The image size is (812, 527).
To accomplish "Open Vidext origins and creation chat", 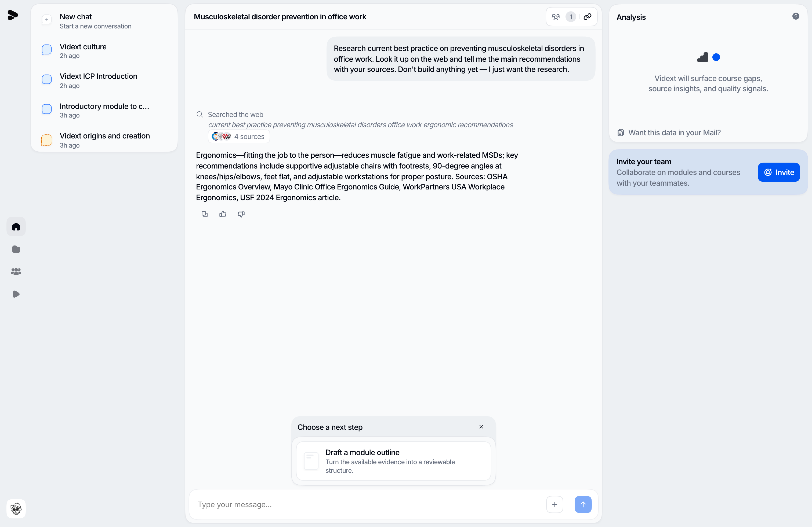I will click(104, 140).
